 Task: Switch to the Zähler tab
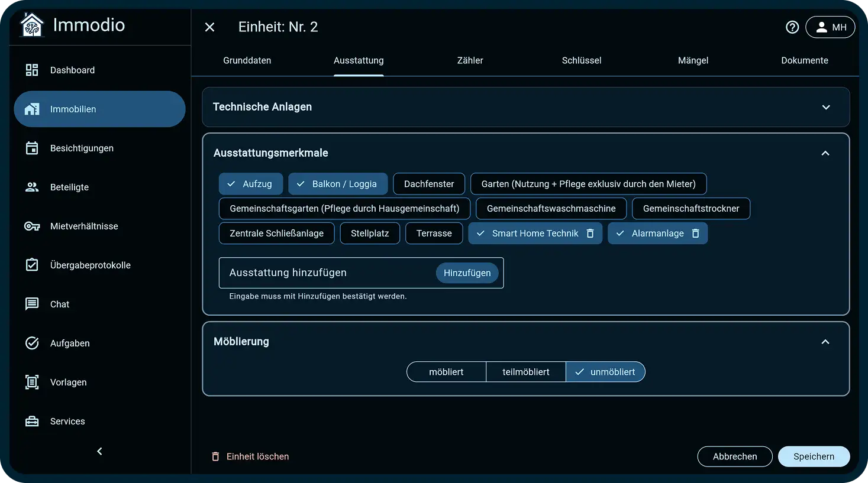click(x=470, y=60)
